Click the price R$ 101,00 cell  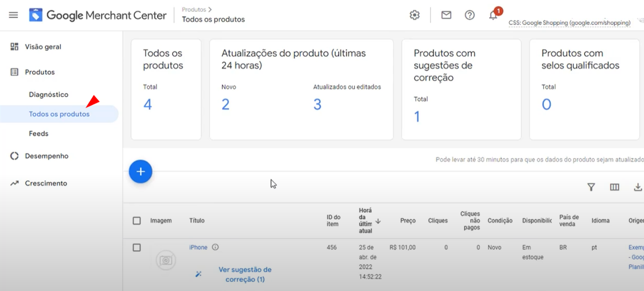click(402, 247)
